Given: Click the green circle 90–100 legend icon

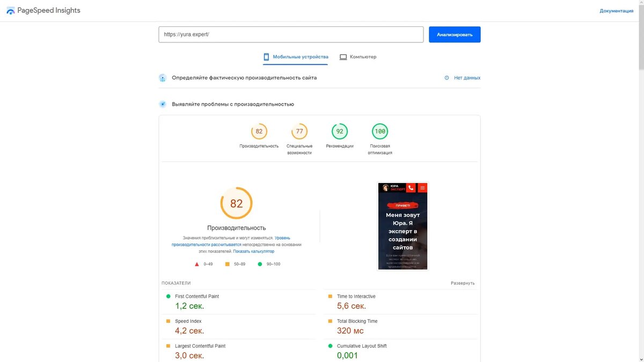Looking at the screenshot, I should (x=260, y=264).
